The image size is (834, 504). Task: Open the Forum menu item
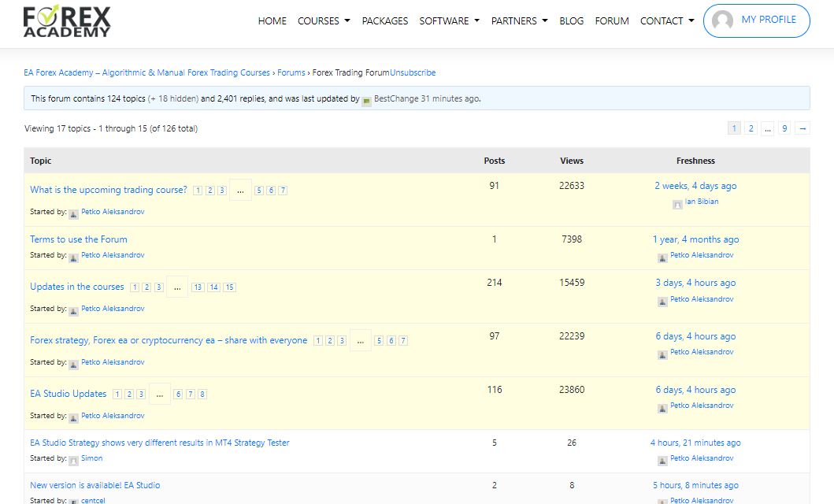(x=612, y=21)
